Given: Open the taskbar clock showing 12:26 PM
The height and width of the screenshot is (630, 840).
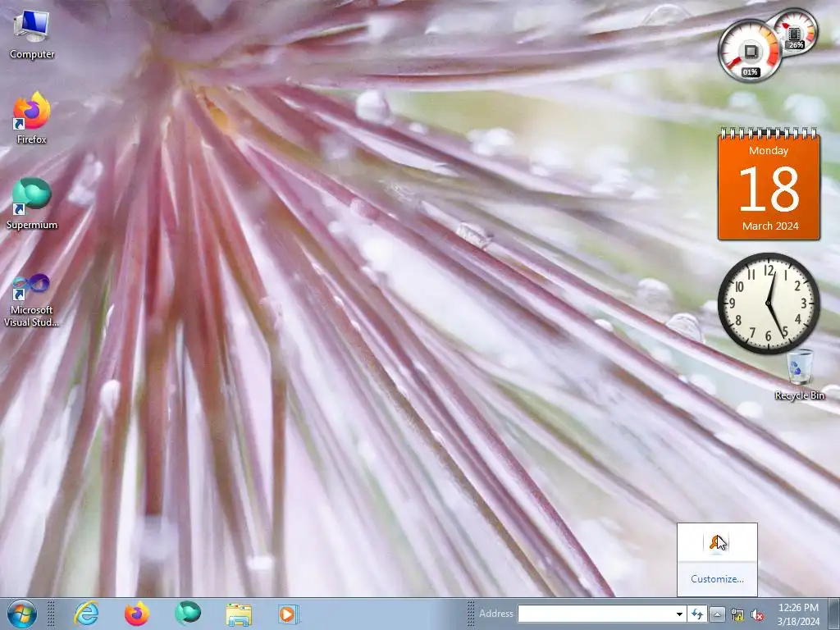Looking at the screenshot, I should 798,614.
